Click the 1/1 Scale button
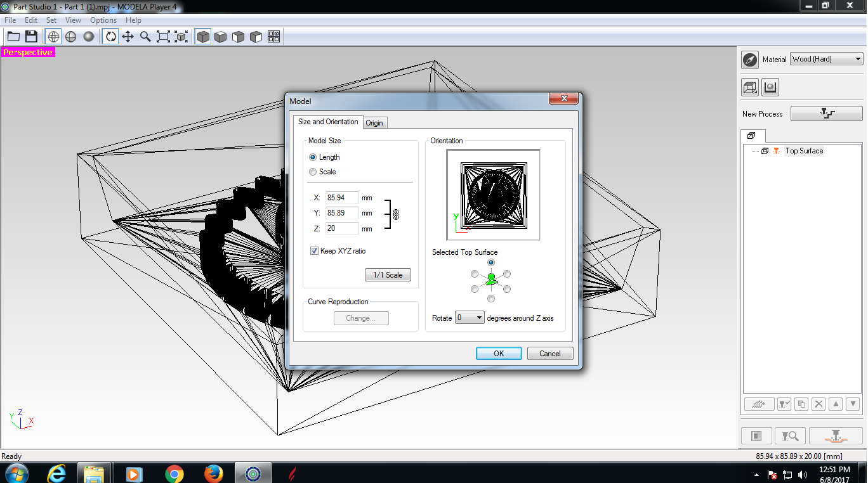 pyautogui.click(x=388, y=275)
